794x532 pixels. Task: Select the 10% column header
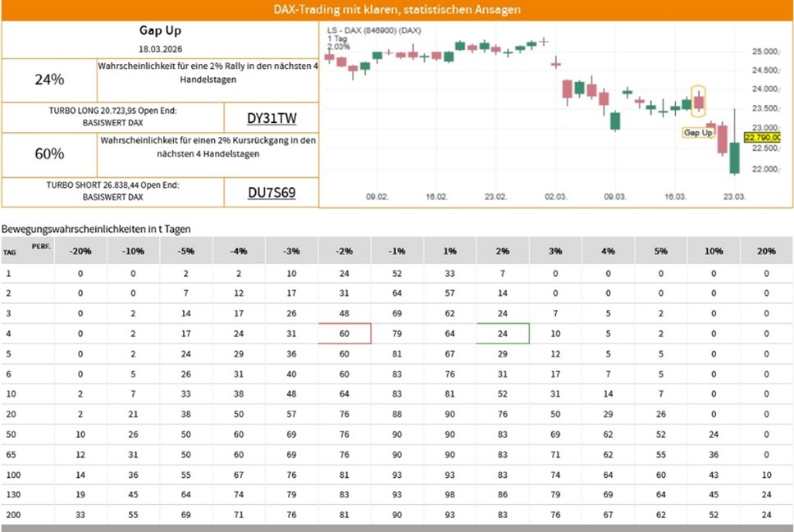tap(714, 250)
